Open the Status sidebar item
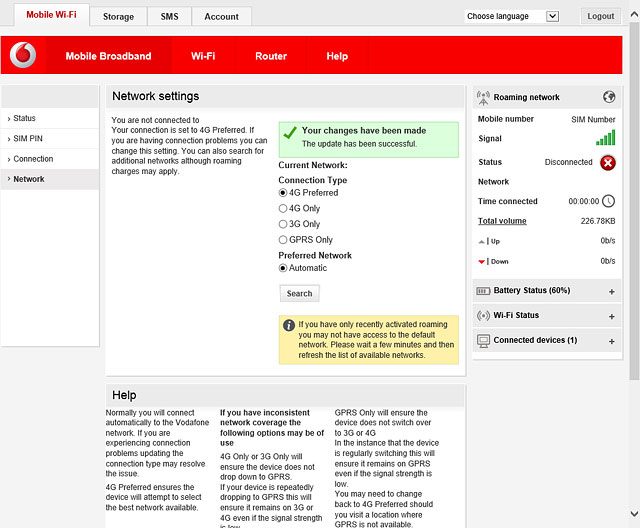 point(50,118)
